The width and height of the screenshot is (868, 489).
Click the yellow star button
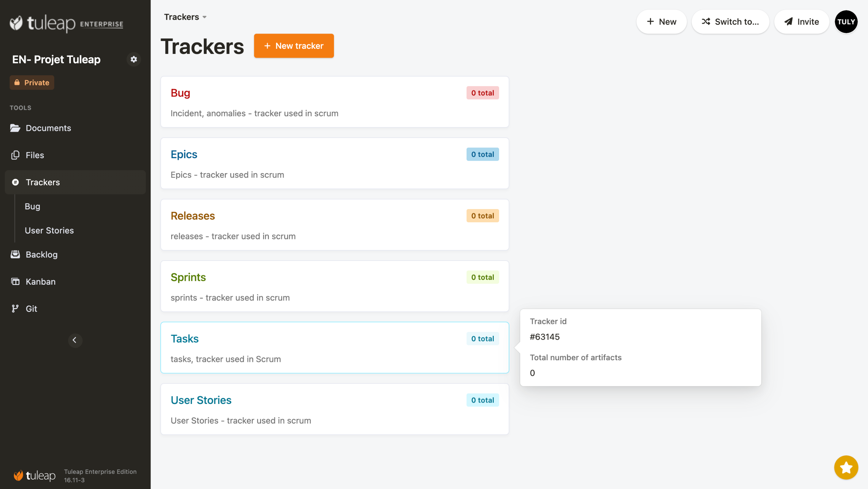pos(846,467)
